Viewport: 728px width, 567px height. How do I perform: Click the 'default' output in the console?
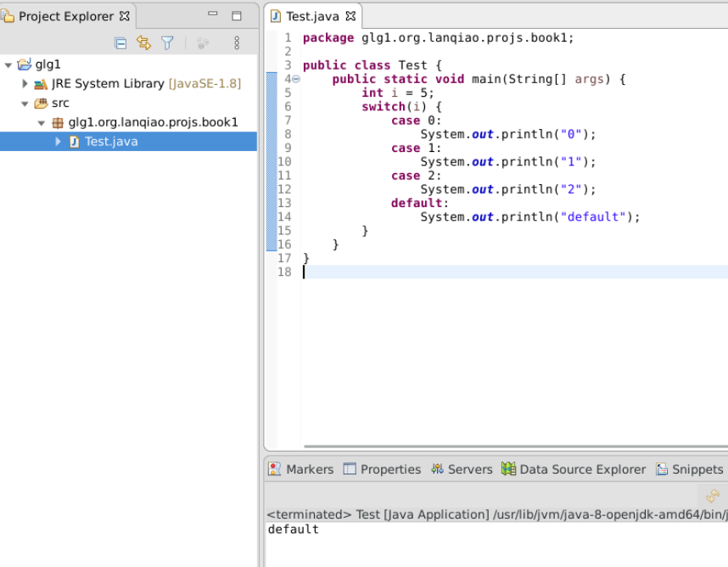pos(294,530)
